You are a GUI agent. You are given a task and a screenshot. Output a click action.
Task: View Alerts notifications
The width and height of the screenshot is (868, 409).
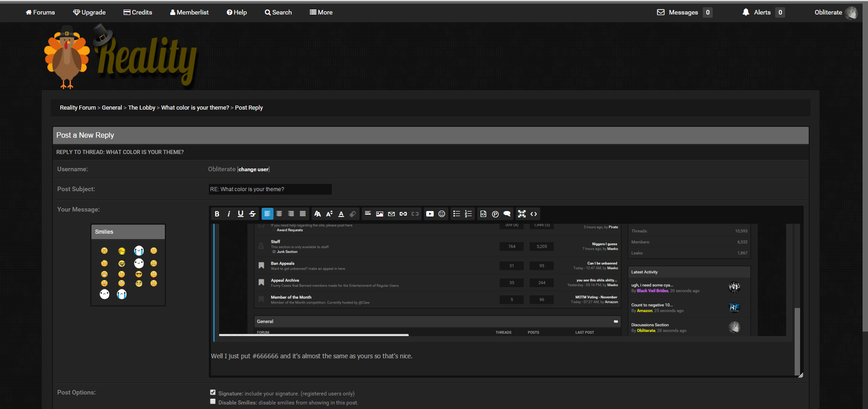[x=763, y=12]
